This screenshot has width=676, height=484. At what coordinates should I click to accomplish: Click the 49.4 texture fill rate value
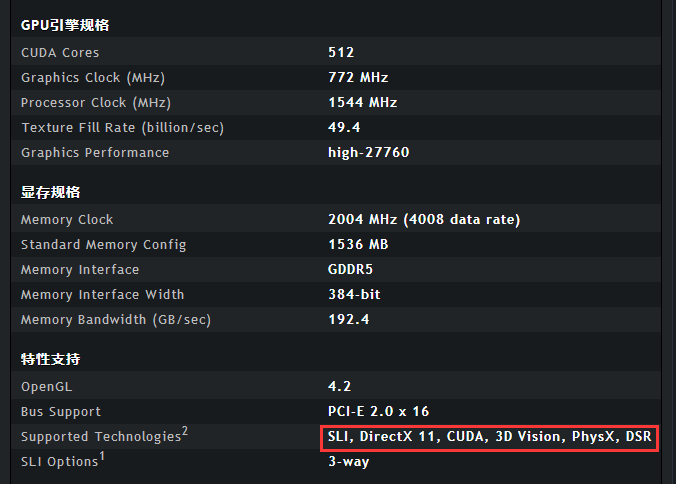(344, 127)
